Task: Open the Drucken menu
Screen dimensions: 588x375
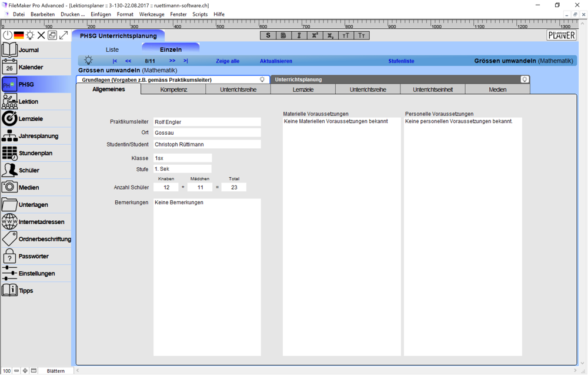Action: 73,14
